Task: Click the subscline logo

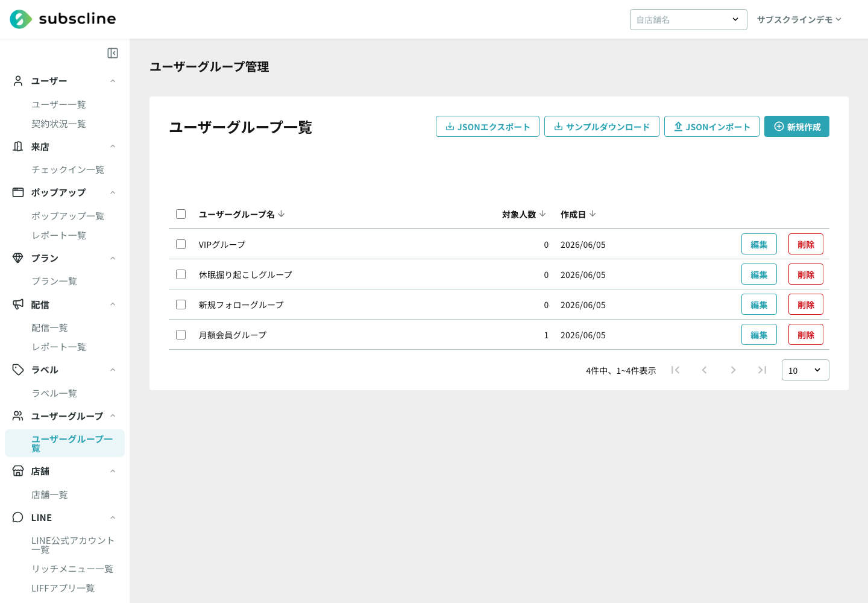Action: pos(63,19)
